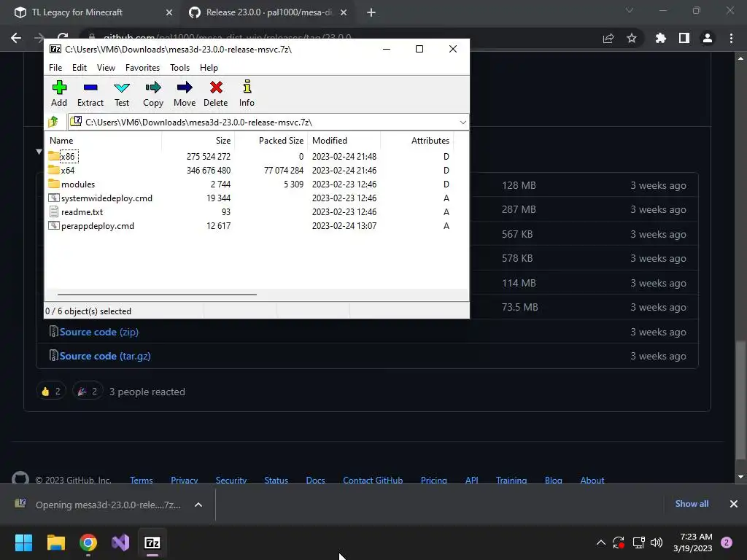Open the notification count badge
747x560 pixels.
tap(727, 542)
